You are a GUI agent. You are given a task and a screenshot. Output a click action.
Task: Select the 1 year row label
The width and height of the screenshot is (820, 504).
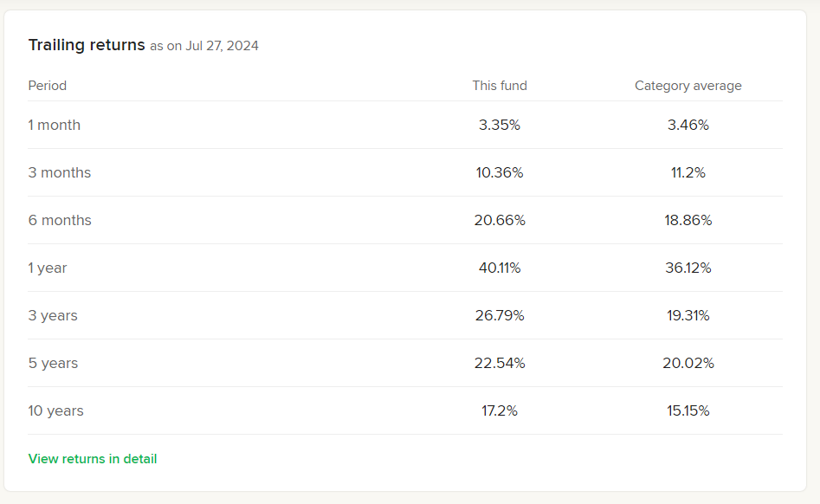pos(48,268)
